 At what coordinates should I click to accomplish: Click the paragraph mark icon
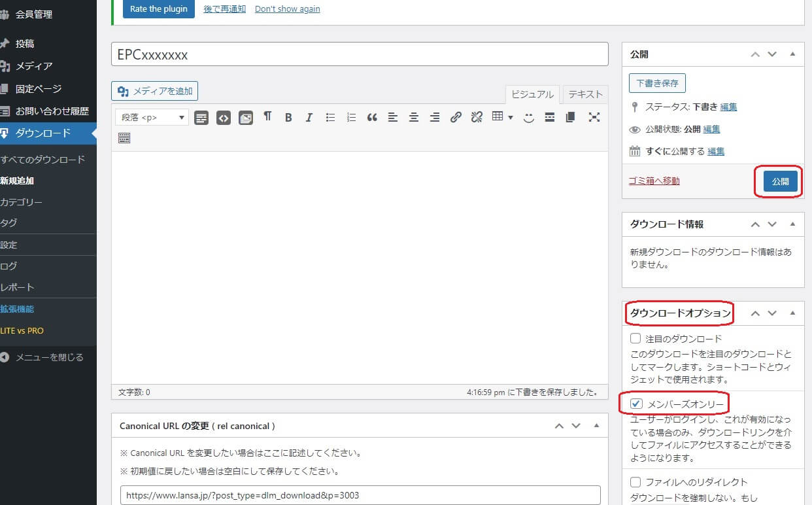(267, 116)
